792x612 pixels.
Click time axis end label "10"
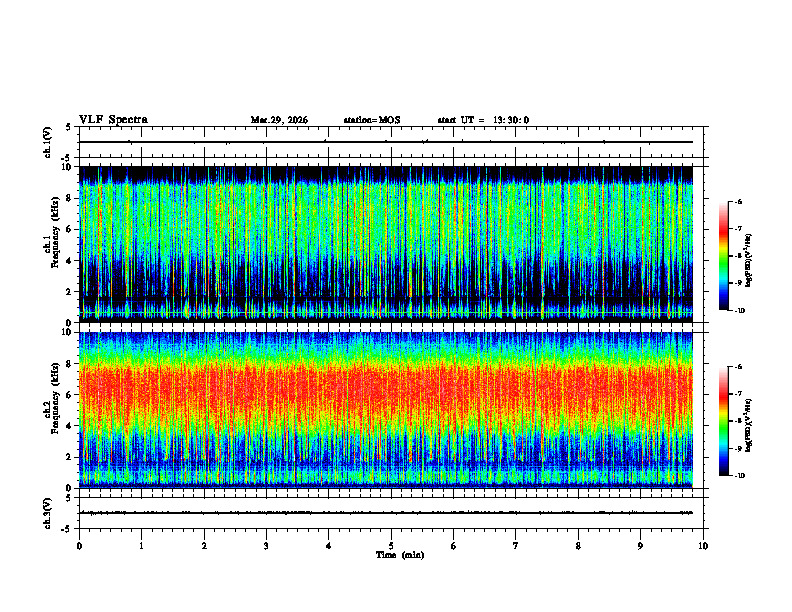coord(703,546)
